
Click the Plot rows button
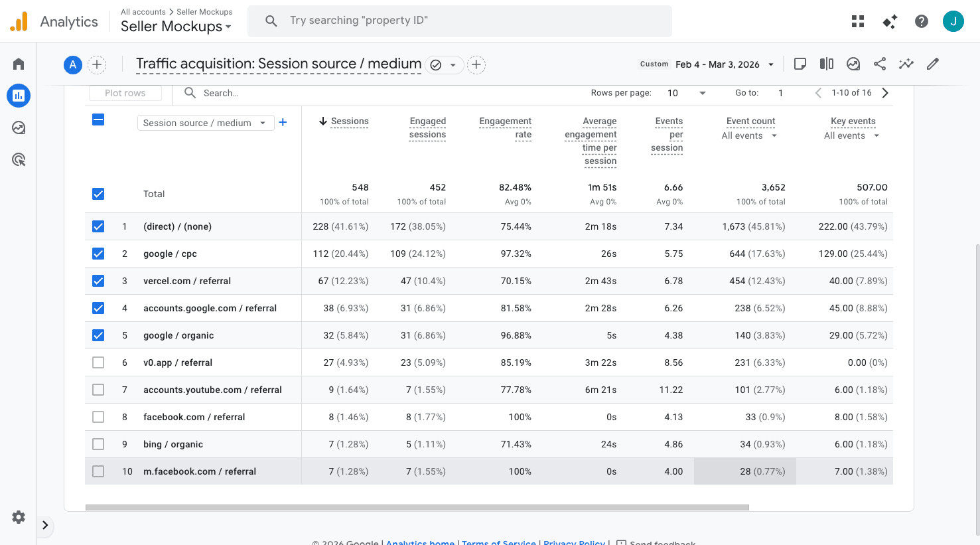(125, 93)
